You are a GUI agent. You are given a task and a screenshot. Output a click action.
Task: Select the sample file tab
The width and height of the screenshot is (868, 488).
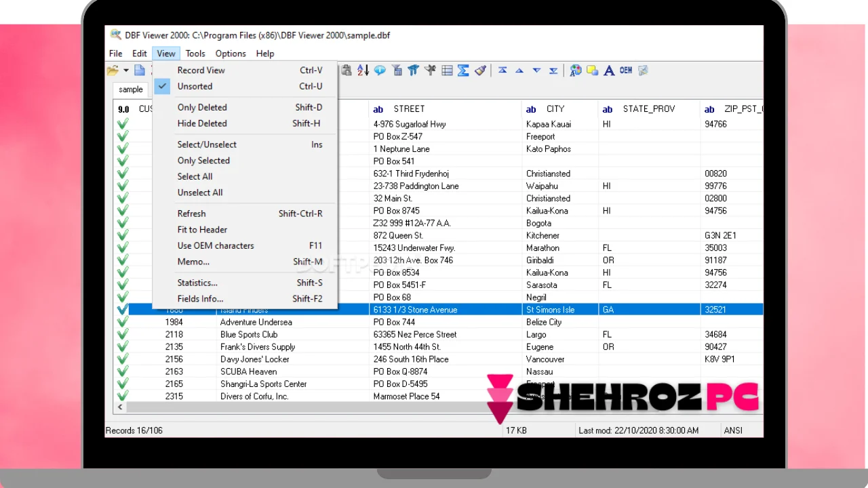tap(131, 89)
